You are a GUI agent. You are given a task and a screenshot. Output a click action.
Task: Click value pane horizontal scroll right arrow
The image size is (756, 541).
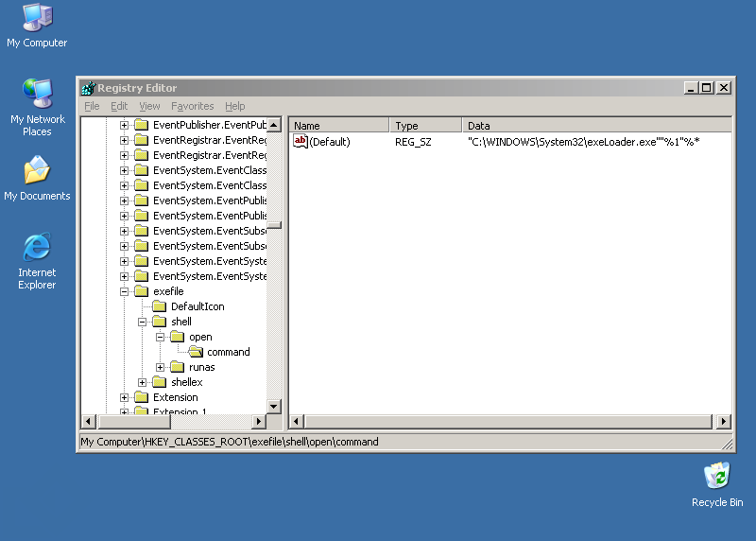(723, 422)
